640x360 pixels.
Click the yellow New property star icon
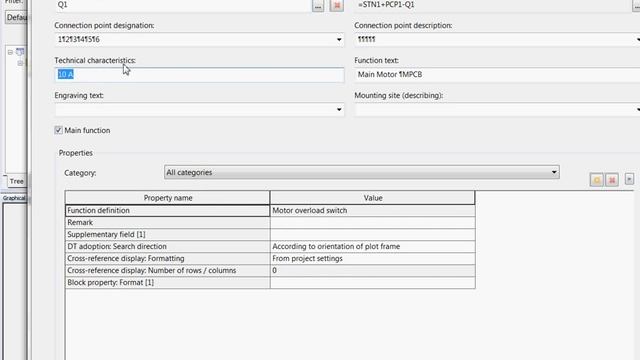(597, 180)
